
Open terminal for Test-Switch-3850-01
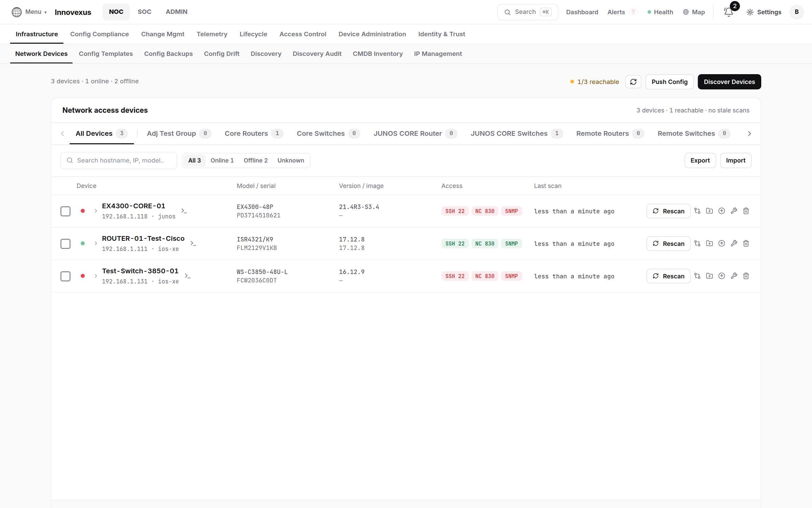[187, 276]
